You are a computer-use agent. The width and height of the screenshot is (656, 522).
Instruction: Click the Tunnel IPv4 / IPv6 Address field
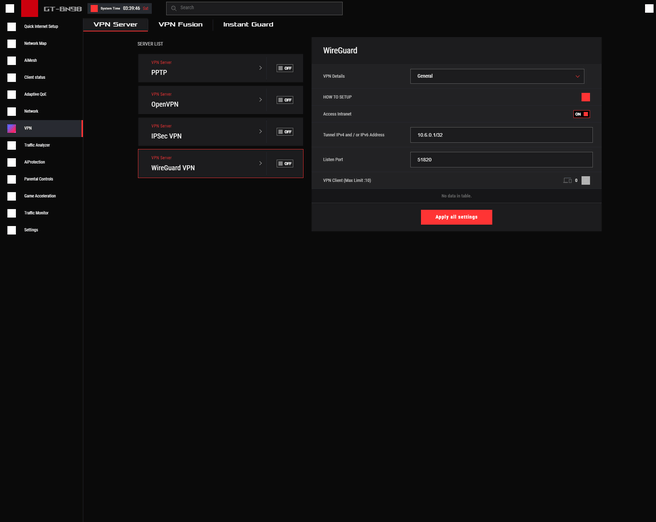(x=501, y=135)
